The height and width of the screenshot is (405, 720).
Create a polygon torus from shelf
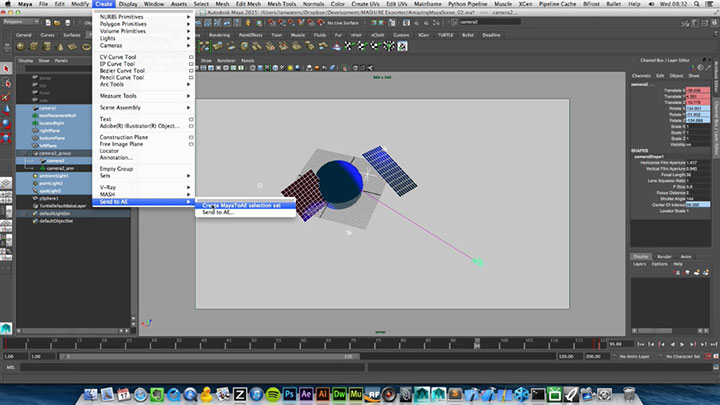click(x=86, y=46)
